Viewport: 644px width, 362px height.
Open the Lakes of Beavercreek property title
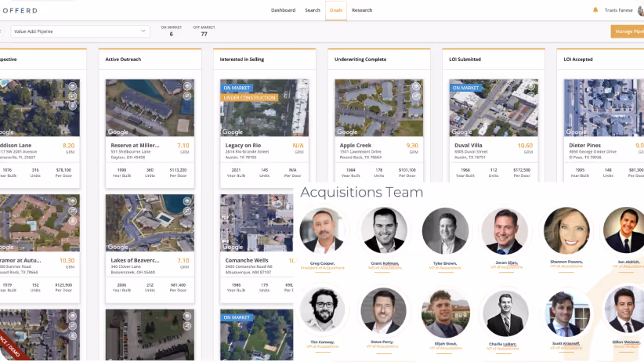pyautogui.click(x=135, y=260)
